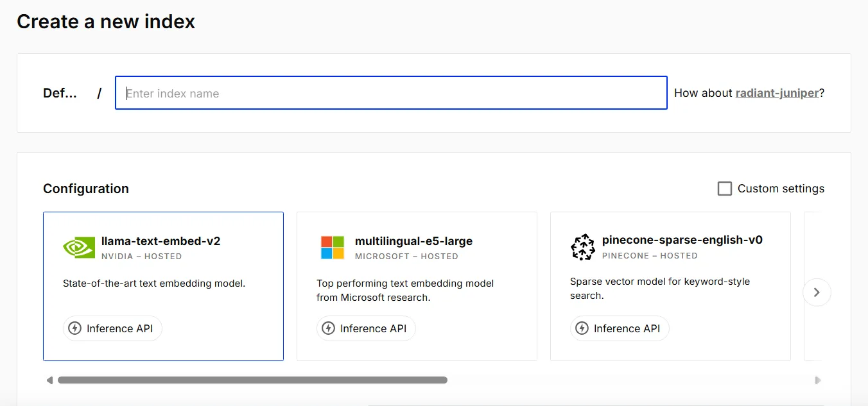Click the scrollbar's right arrow

pyautogui.click(x=818, y=380)
